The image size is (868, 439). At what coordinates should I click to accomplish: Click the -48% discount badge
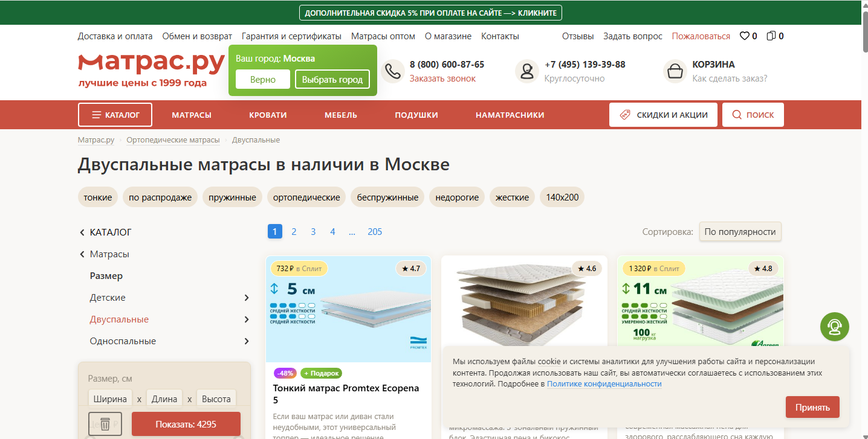pos(285,373)
